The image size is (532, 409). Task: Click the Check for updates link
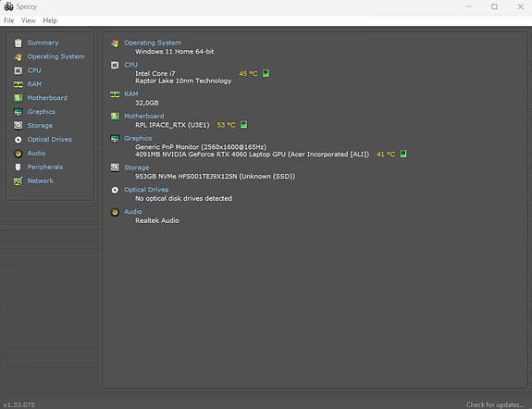point(495,404)
